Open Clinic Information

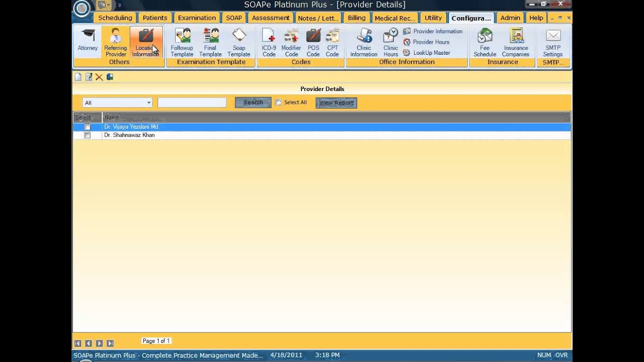(364, 42)
